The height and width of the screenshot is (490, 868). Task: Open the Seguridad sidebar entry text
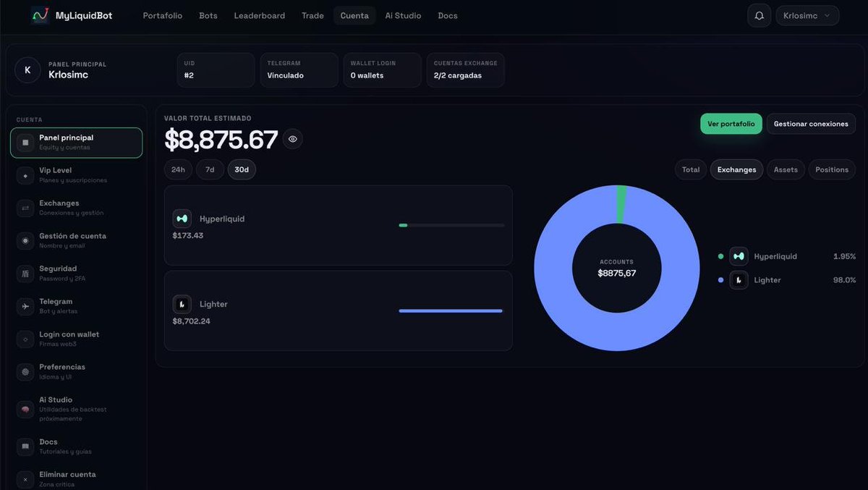pos(58,269)
